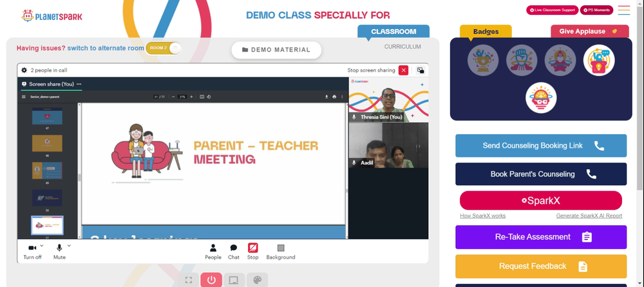
Task: Click the laptop screen icon button
Action: pos(234,280)
